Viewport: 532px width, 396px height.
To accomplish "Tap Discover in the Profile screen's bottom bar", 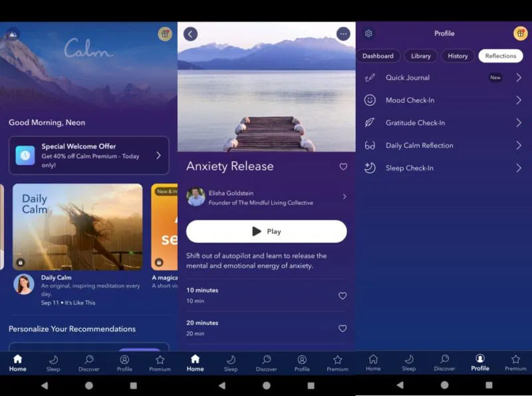I will (x=444, y=363).
